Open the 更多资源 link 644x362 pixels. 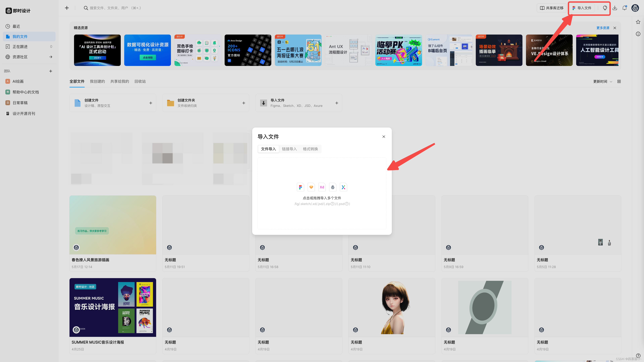click(x=603, y=28)
